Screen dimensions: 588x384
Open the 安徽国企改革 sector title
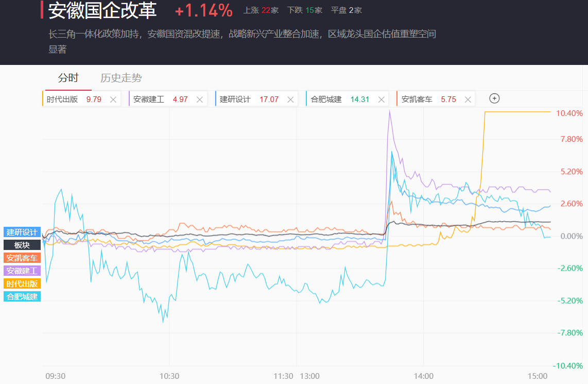click(x=102, y=10)
